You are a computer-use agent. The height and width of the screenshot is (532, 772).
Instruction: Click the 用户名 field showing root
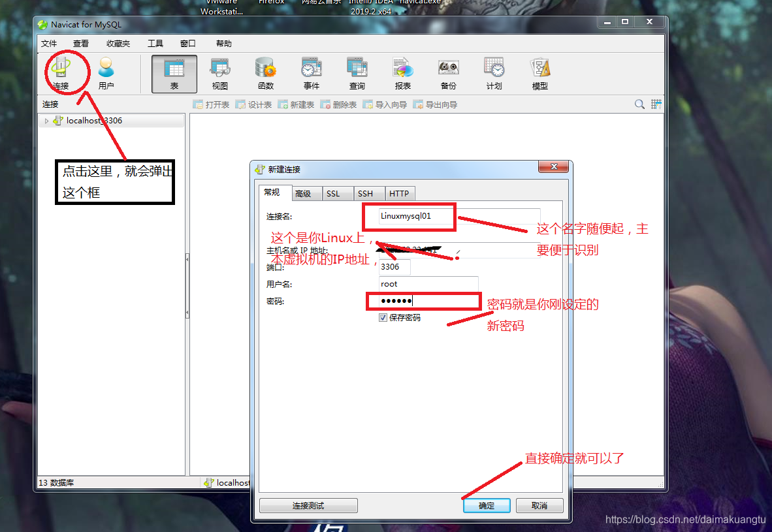428,284
